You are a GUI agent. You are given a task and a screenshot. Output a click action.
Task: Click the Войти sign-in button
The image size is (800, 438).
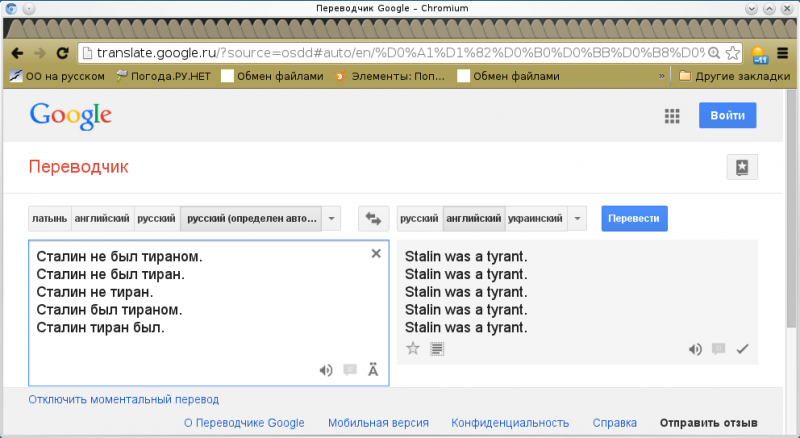point(727,116)
